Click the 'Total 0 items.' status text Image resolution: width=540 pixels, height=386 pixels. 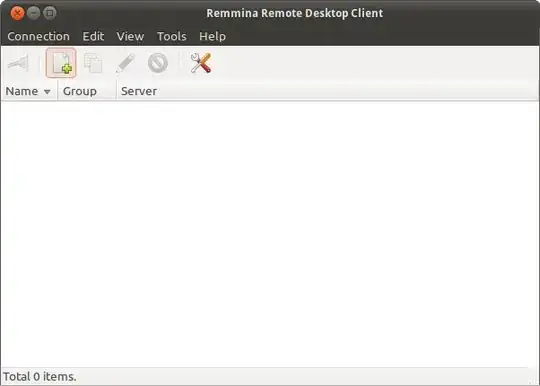(40, 377)
